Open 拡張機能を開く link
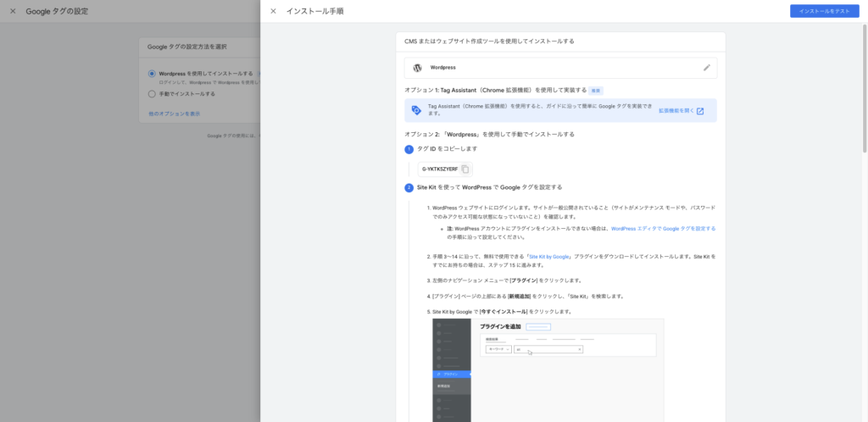The width and height of the screenshot is (868, 422). point(676,111)
